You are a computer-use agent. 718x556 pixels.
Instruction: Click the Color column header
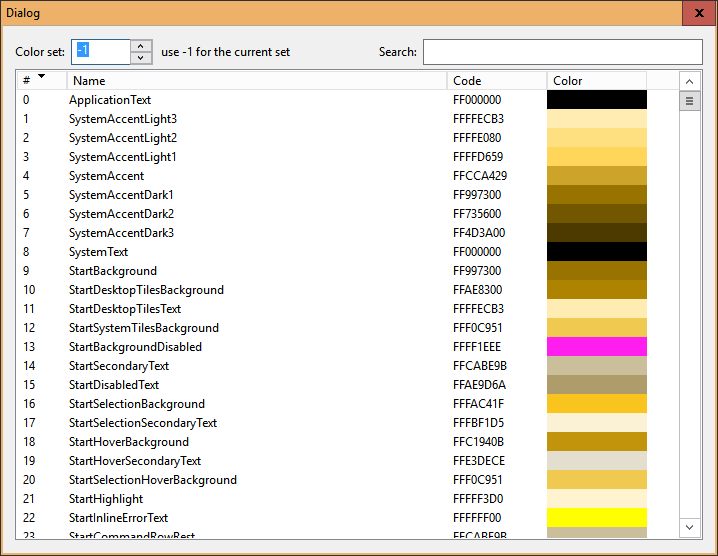point(597,81)
